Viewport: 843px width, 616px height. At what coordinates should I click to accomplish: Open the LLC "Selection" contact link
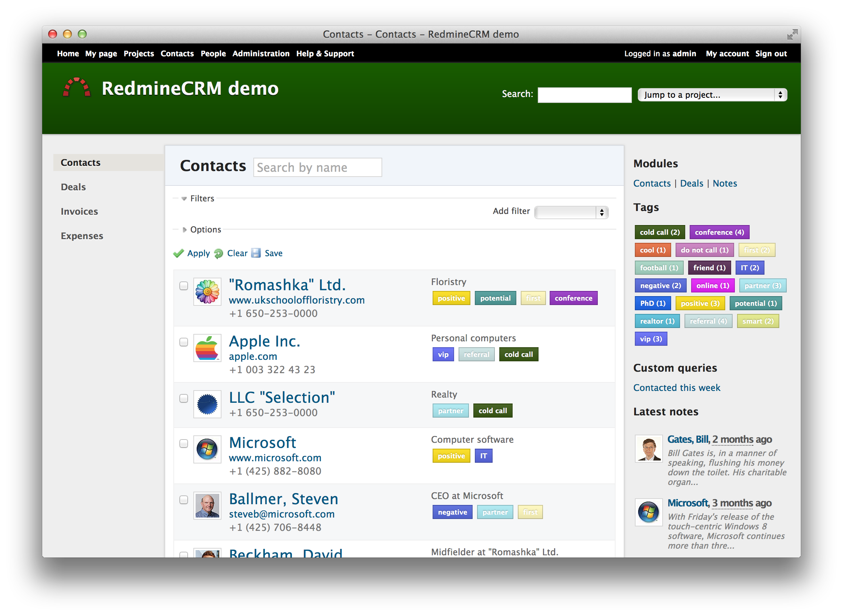click(x=282, y=398)
